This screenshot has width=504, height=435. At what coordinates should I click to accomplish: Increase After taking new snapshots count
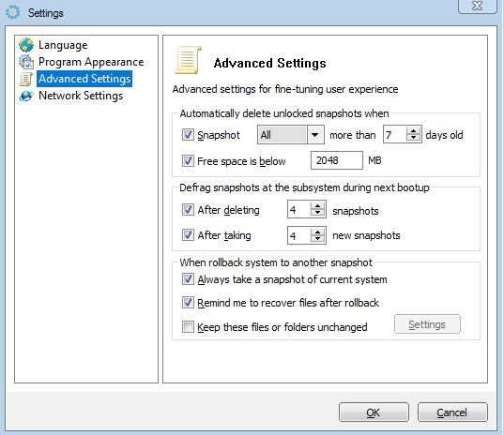point(317,232)
